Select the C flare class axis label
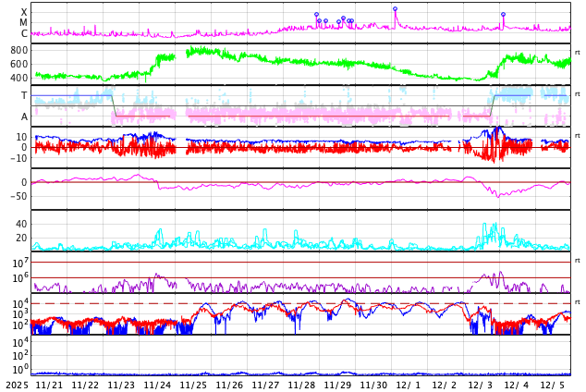This screenshot has width=586, height=392. pyautogui.click(x=24, y=34)
